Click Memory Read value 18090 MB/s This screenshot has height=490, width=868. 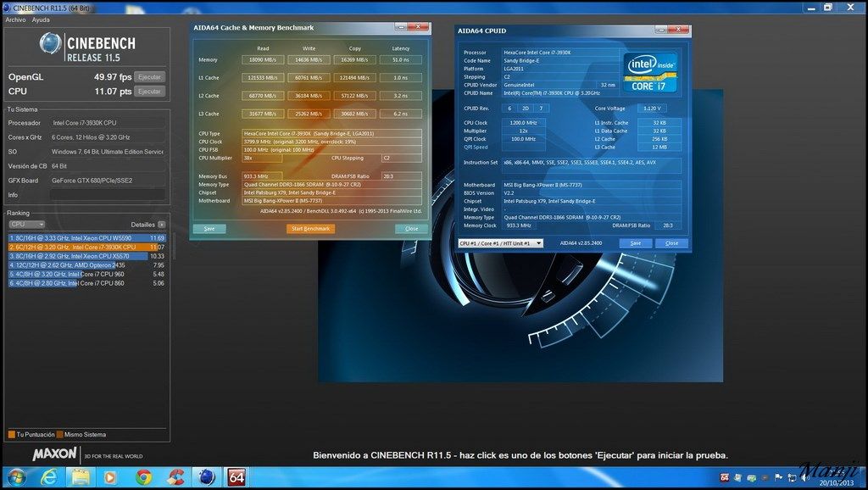pos(263,60)
